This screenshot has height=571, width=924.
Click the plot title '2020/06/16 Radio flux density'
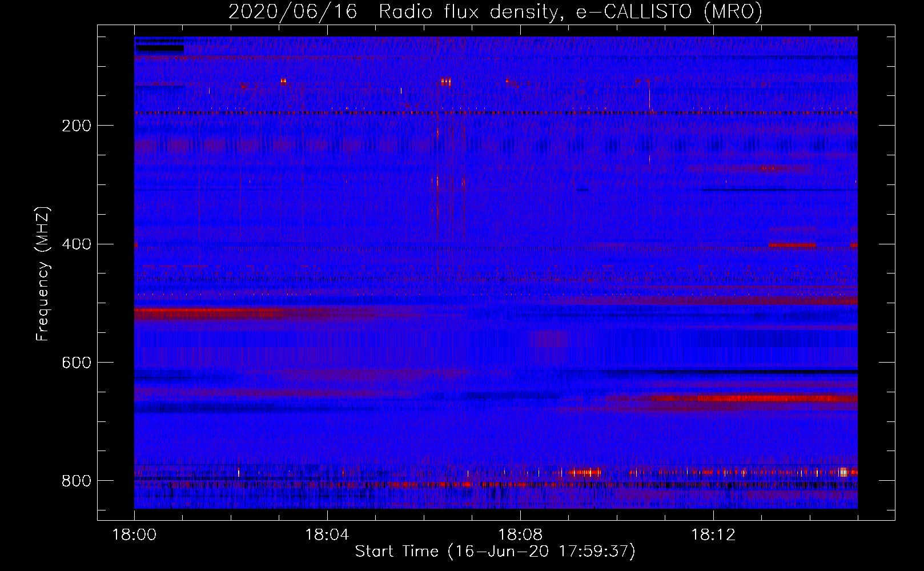pos(495,12)
